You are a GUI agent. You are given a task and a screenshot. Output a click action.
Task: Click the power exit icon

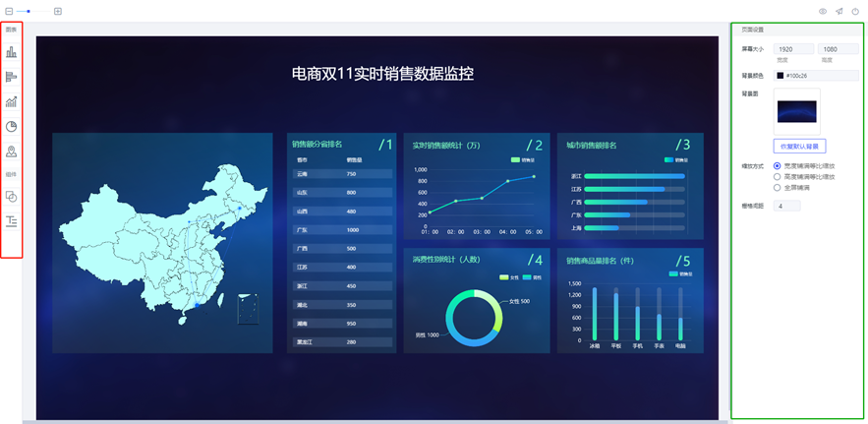tap(855, 12)
